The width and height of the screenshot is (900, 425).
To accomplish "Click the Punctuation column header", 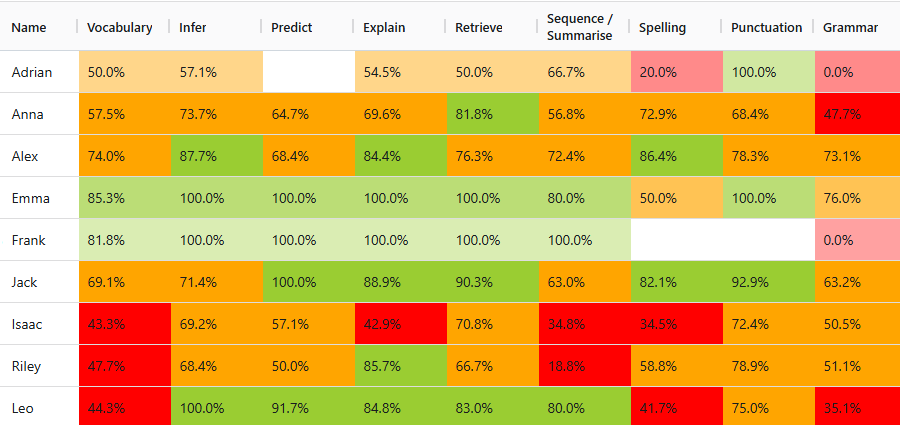I will coord(766,28).
